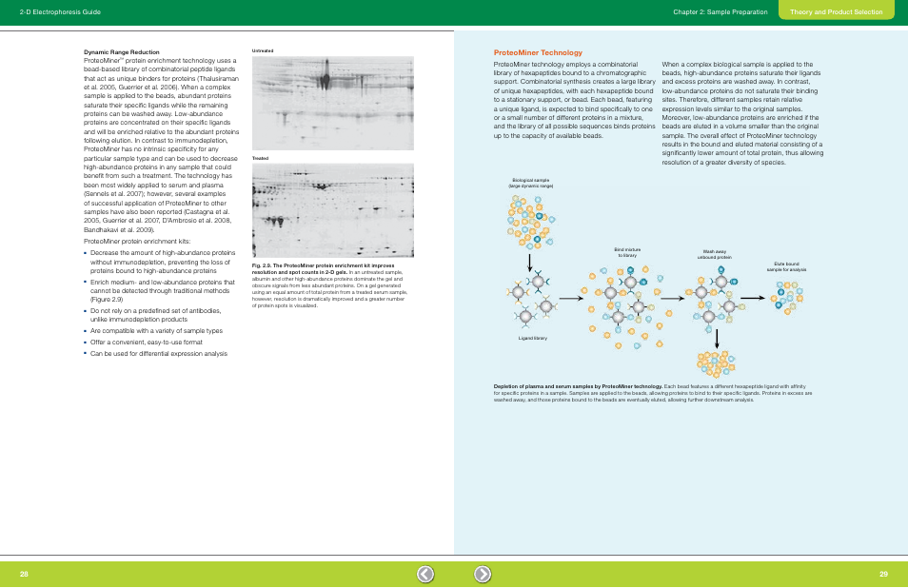Click the Elute bound sample label
Screen dimensions: 908x588
(786, 266)
